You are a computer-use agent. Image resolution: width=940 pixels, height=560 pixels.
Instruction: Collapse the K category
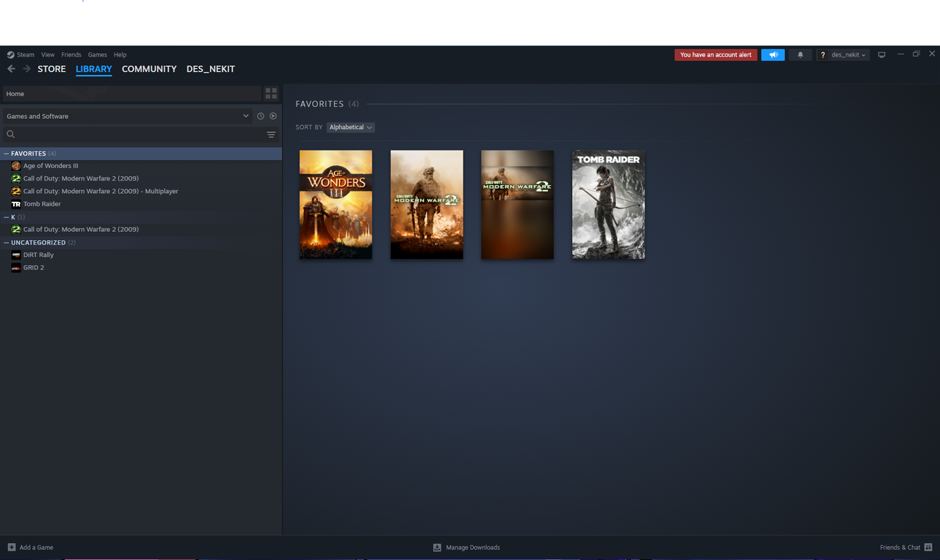pyautogui.click(x=7, y=217)
